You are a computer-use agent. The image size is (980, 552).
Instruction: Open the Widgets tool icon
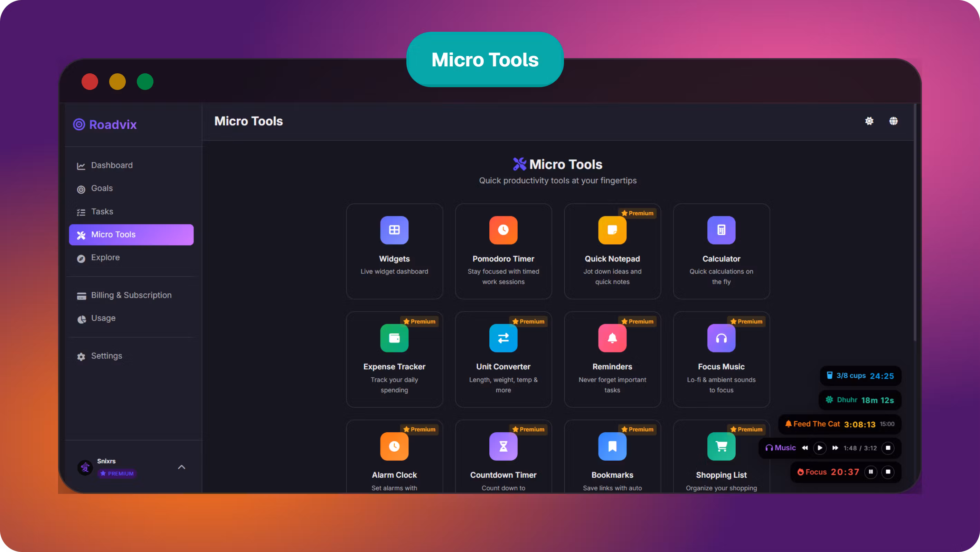point(394,230)
